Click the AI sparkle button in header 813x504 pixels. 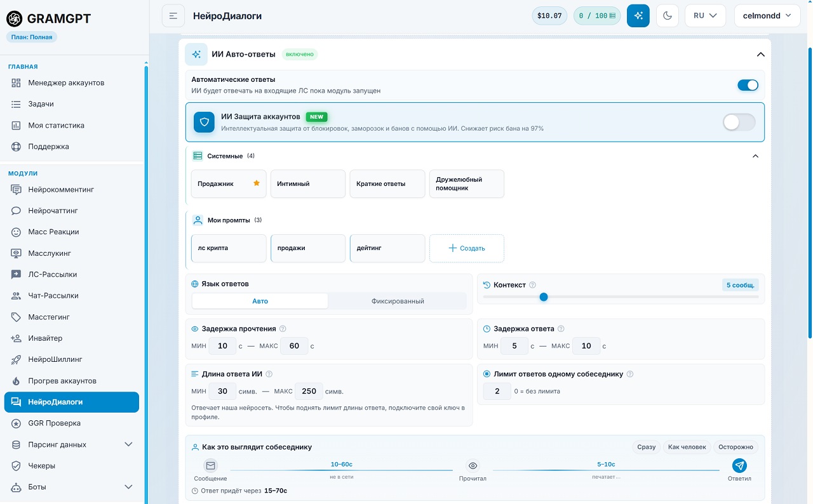point(638,16)
